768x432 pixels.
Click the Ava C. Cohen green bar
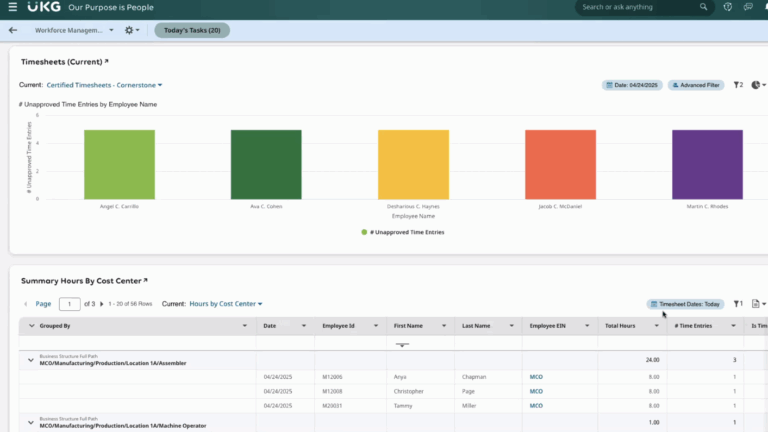point(266,164)
